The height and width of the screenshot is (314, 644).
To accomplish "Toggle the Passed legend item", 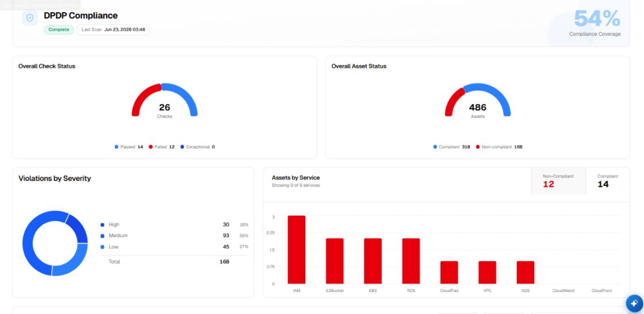I will click(129, 147).
